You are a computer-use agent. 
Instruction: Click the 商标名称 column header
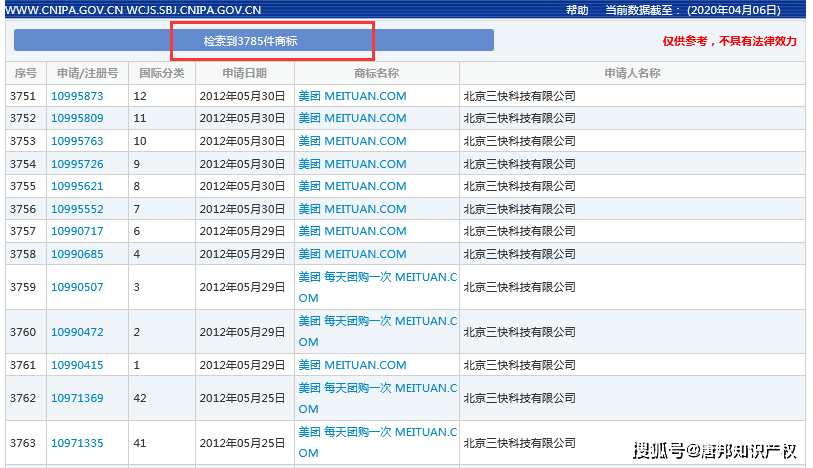click(x=376, y=73)
